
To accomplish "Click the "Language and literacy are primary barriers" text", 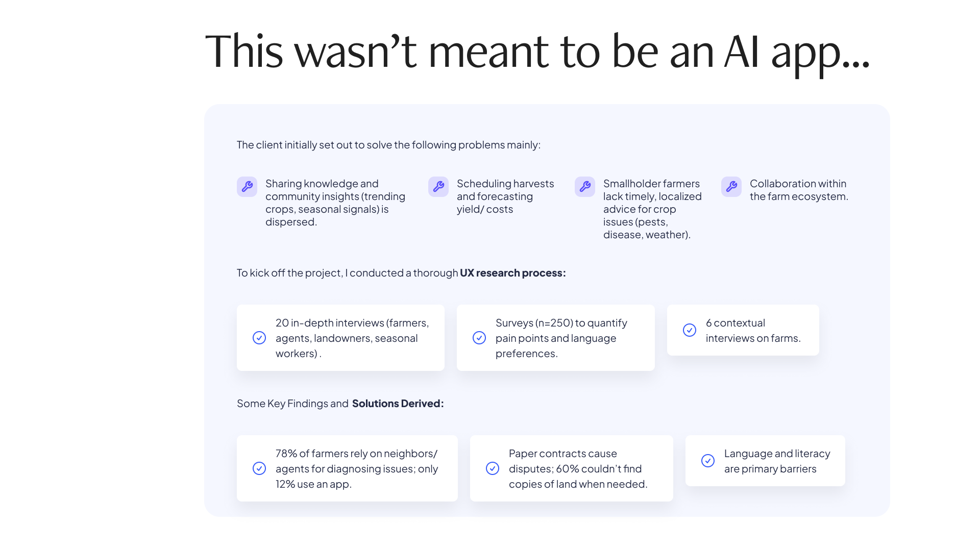I will click(777, 461).
